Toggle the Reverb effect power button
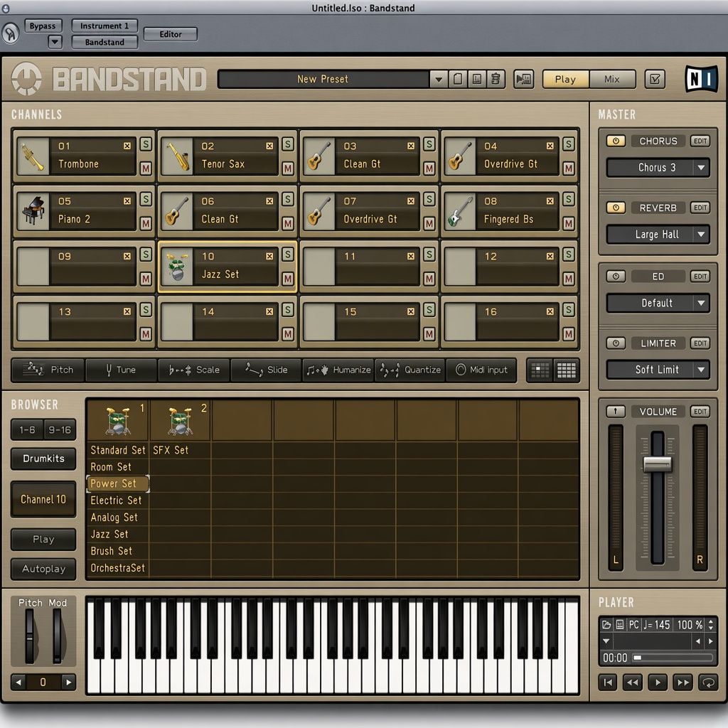Viewport: 728px width, 728px height. (x=616, y=208)
